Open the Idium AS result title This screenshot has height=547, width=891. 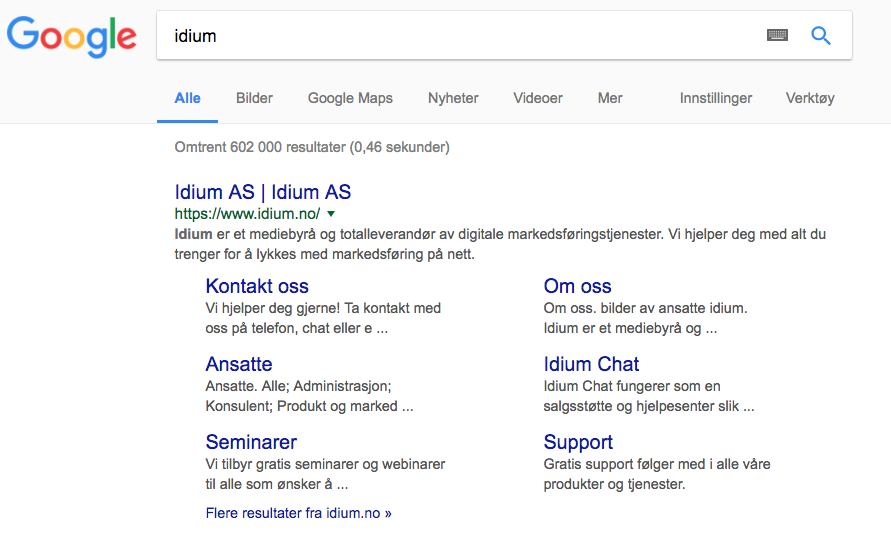coord(263,192)
